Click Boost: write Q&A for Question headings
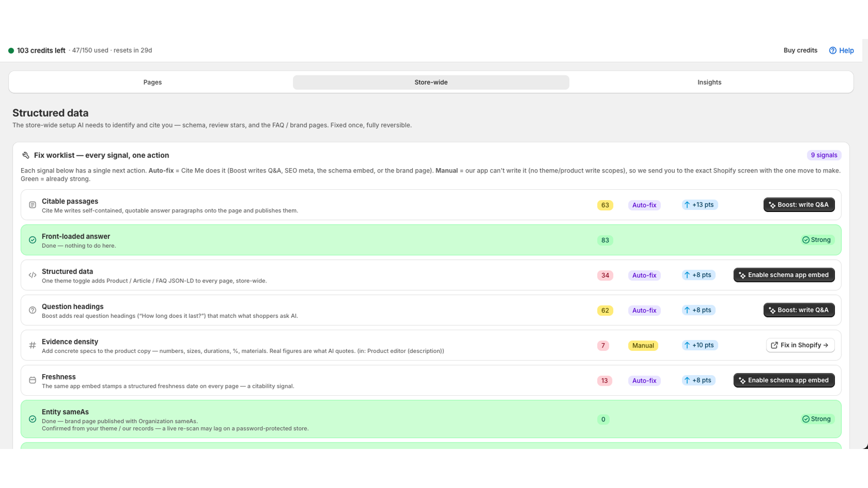The width and height of the screenshot is (868, 488). (799, 310)
